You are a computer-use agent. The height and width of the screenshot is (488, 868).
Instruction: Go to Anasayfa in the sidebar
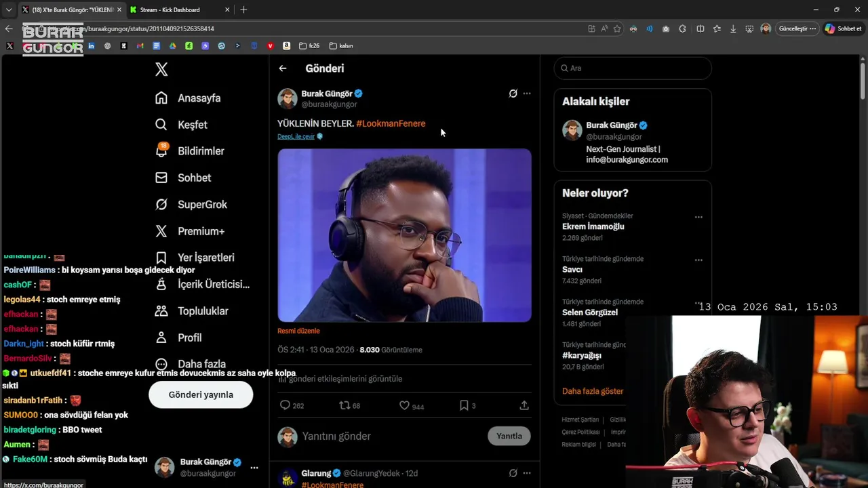188,98
